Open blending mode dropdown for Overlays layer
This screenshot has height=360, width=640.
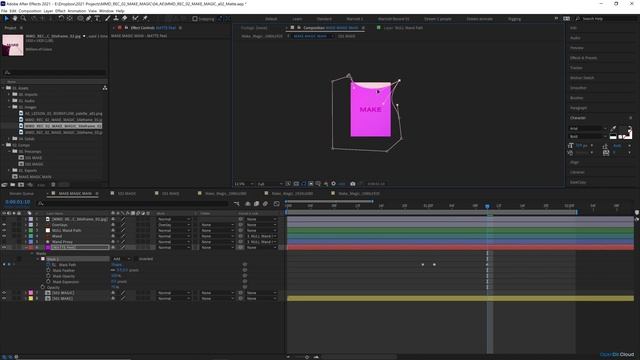[174, 225]
